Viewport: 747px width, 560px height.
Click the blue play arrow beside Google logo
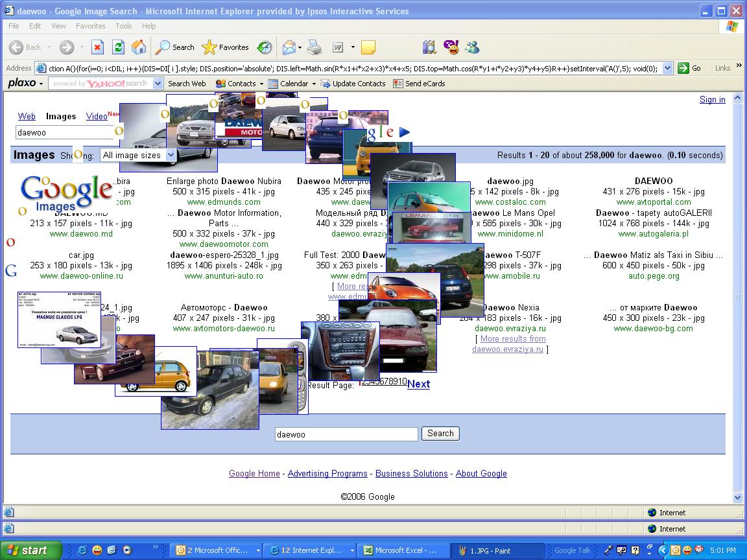(405, 132)
